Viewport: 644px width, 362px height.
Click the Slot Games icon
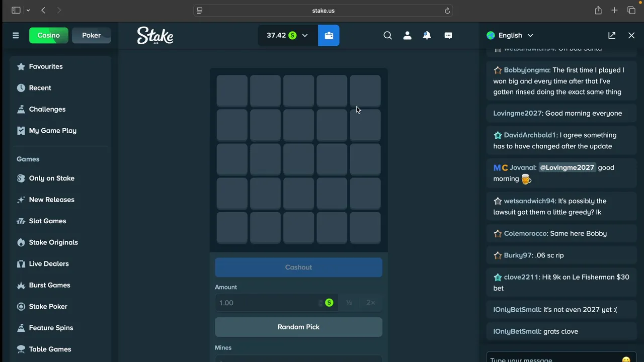coord(21,221)
